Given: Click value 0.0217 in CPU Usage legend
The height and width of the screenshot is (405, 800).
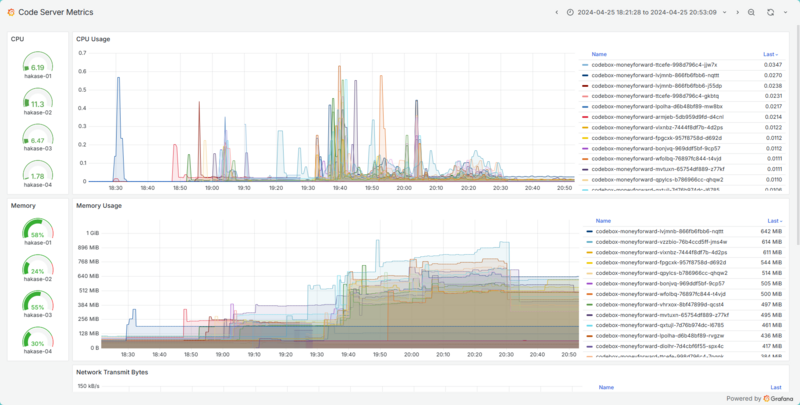Looking at the screenshot, I should [773, 107].
